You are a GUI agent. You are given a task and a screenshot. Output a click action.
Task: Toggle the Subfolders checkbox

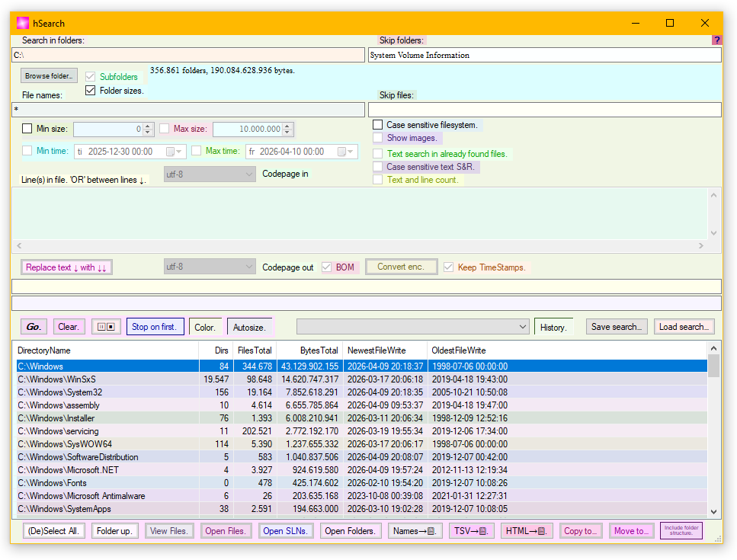(90, 77)
